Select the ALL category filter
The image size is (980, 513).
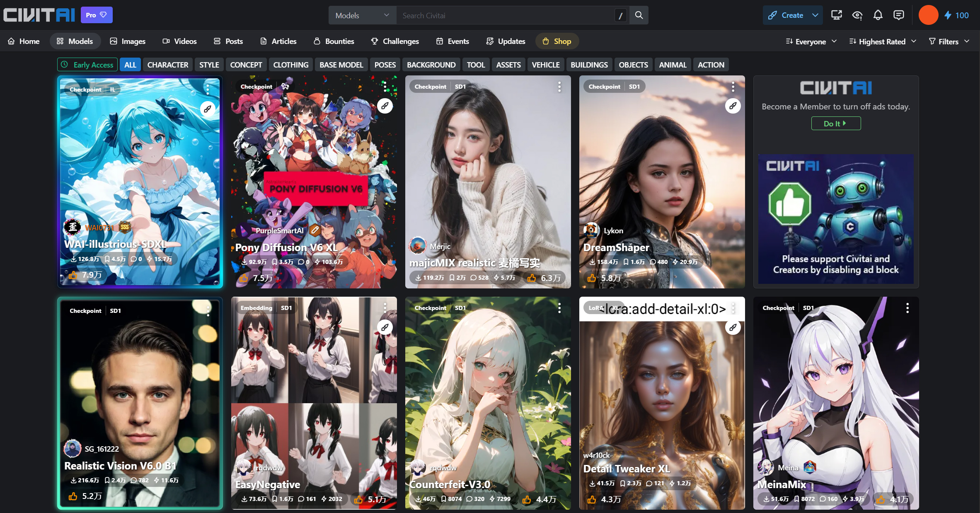click(130, 65)
